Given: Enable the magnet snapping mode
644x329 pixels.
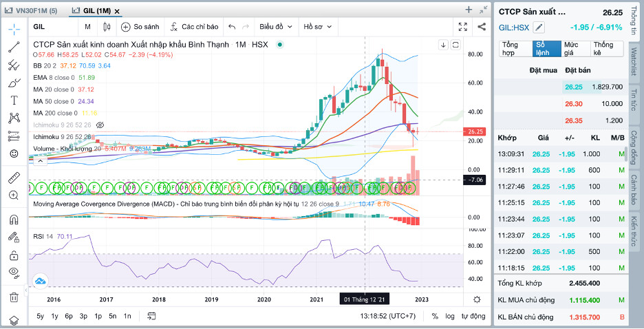Looking at the screenshot, I should 14,220.
